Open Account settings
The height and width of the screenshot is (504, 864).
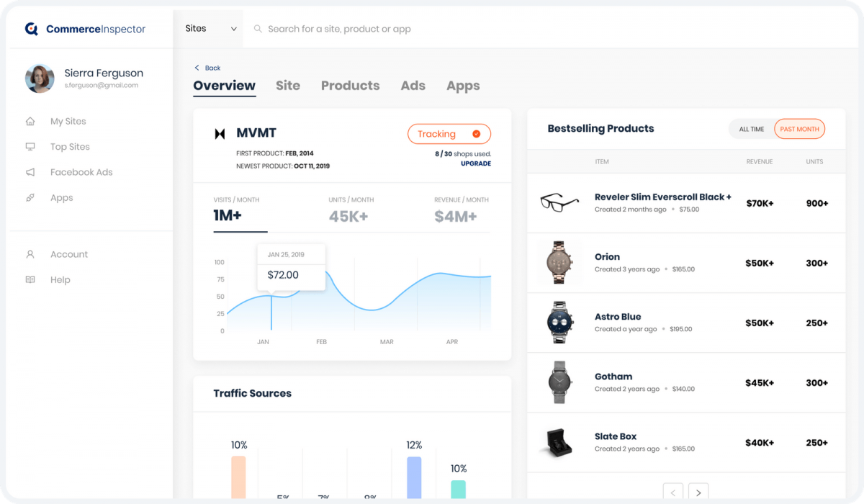point(69,254)
